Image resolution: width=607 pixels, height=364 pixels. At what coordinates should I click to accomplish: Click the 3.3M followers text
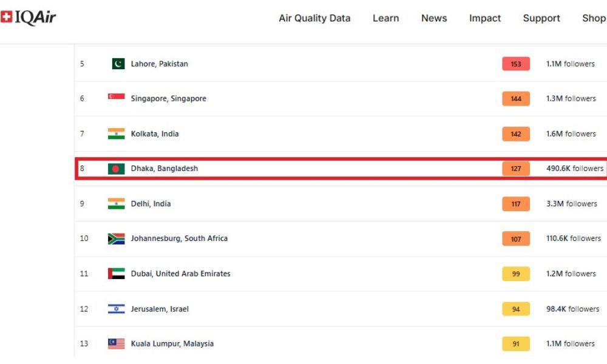tap(571, 203)
